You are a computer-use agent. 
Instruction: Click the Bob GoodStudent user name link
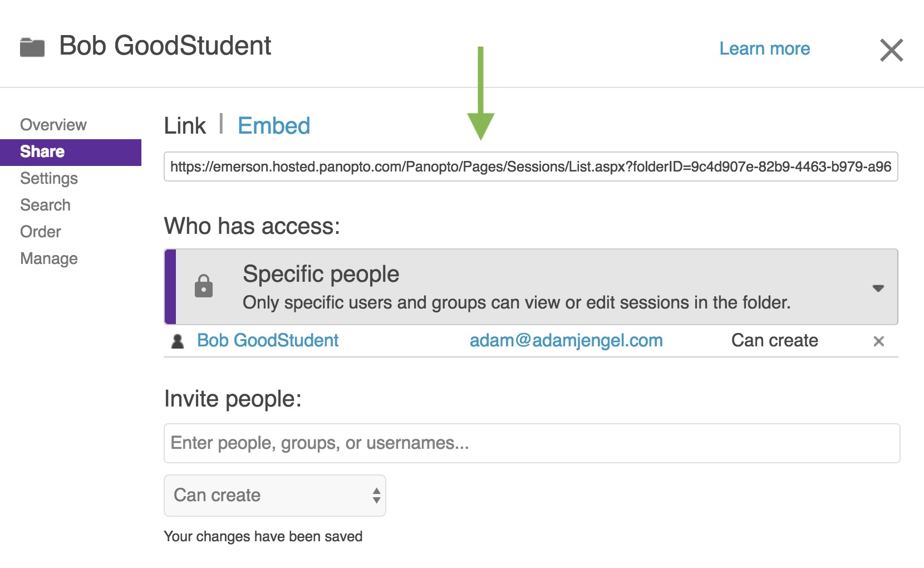click(268, 340)
